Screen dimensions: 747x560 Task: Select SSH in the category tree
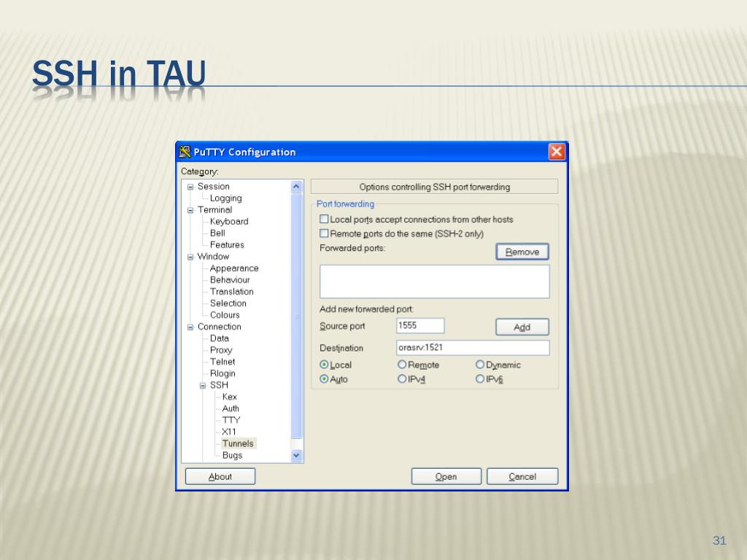click(x=219, y=385)
